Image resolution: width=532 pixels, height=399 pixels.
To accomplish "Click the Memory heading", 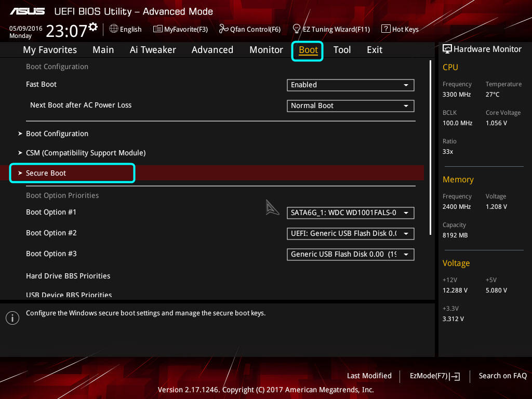I will click(x=458, y=179).
